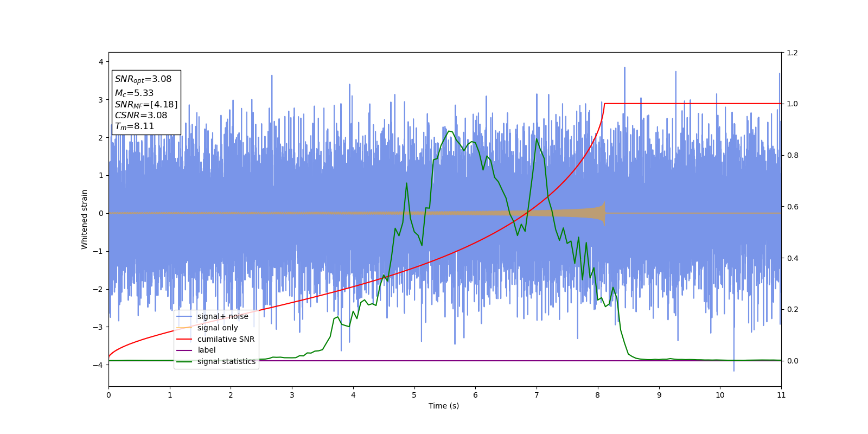Image resolution: width=868 pixels, height=434 pixels.
Task: Click the right axis tick label 1.2
Action: click(x=792, y=53)
